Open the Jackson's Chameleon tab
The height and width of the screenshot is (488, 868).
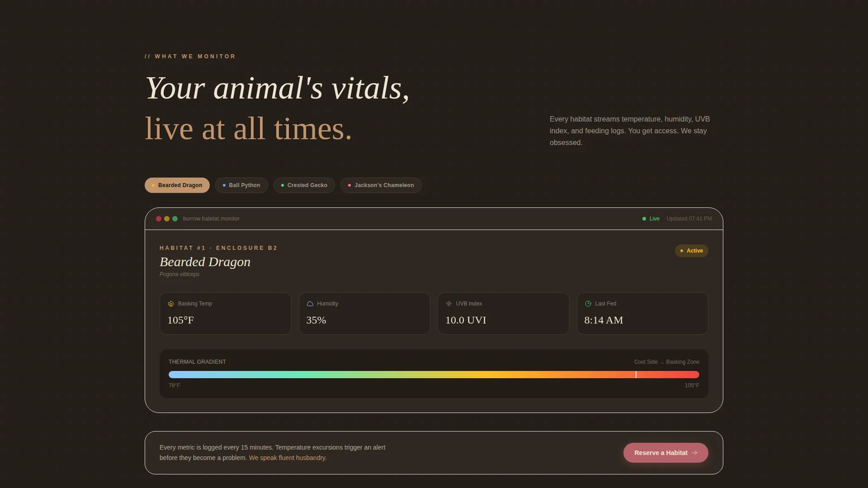tap(381, 185)
